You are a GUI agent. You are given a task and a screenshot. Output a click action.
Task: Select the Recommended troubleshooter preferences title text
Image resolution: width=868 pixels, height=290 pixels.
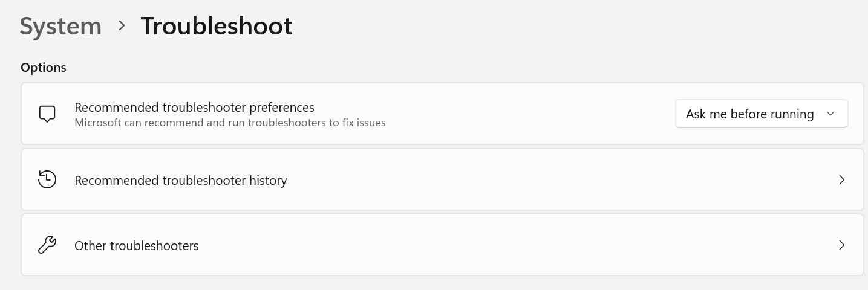[x=194, y=108]
